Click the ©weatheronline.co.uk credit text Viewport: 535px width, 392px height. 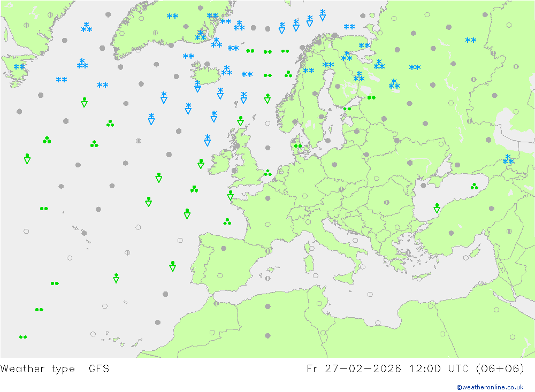tap(490, 387)
